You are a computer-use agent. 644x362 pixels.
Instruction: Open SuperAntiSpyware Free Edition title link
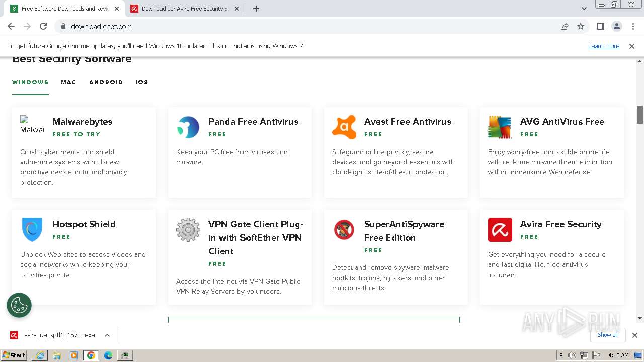click(x=404, y=231)
